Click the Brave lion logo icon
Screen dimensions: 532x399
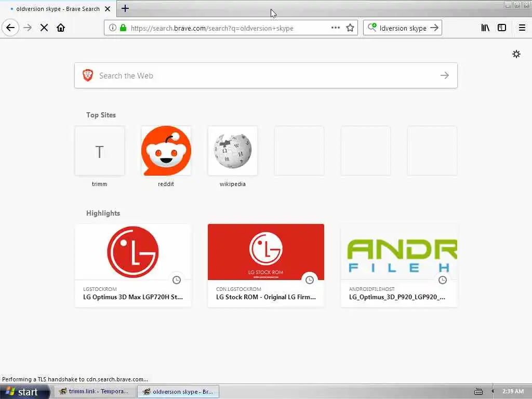pos(88,75)
